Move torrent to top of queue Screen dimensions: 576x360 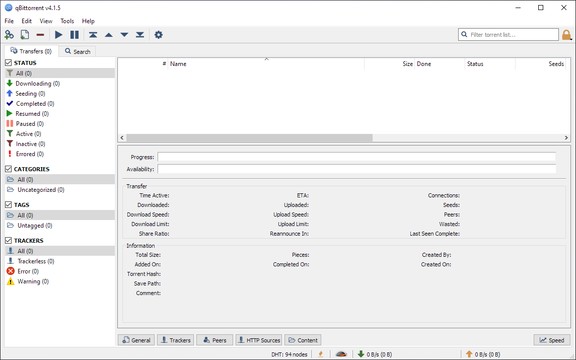[93, 35]
